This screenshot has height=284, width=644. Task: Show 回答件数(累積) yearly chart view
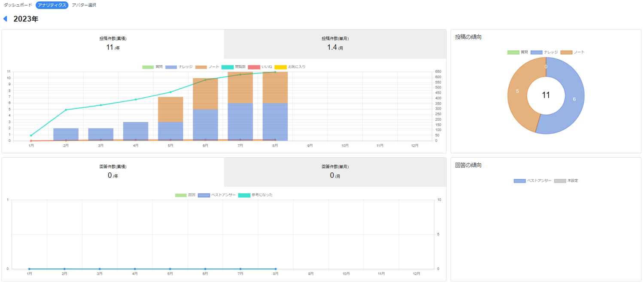click(113, 172)
